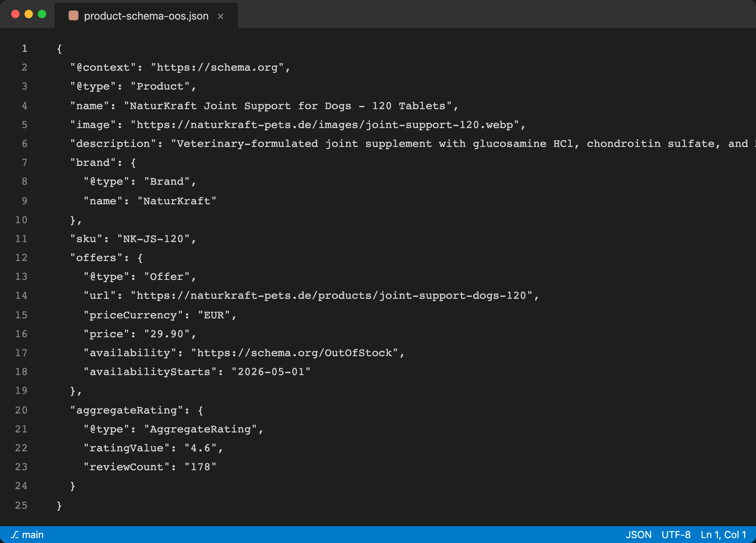Viewport: 756px width, 543px height.
Task: Open the JSON language mode selector
Action: click(639, 535)
